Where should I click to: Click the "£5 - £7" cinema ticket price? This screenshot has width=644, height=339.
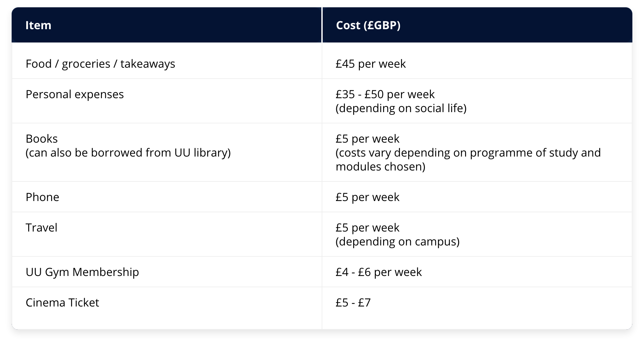(x=353, y=303)
